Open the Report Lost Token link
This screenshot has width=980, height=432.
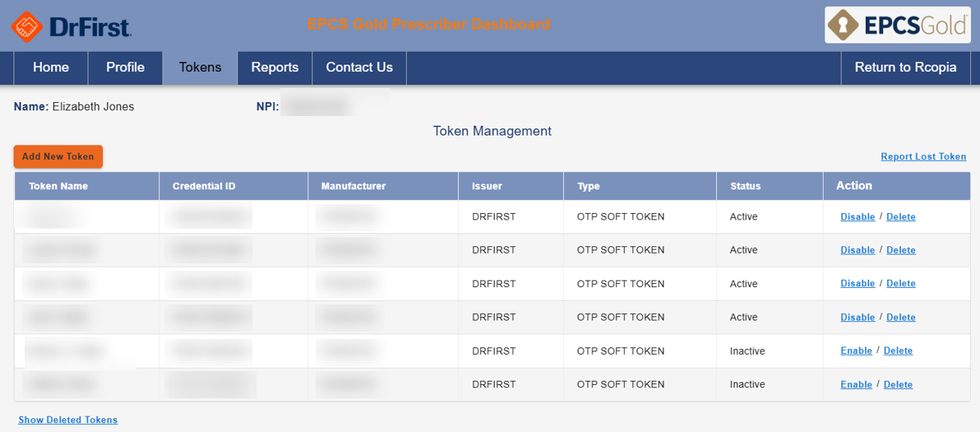[x=923, y=157]
